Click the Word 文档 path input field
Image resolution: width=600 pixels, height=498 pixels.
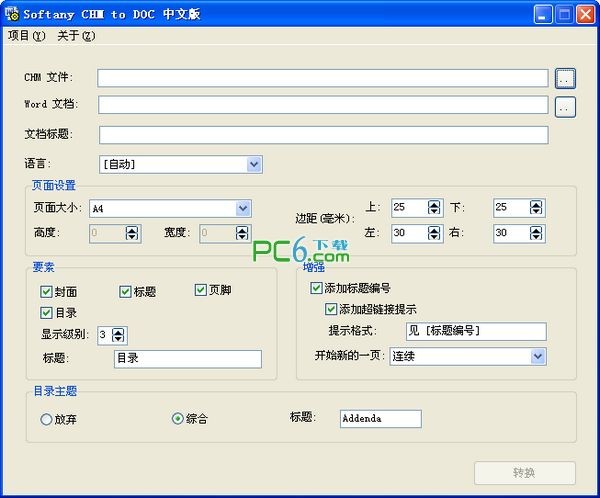point(323,105)
